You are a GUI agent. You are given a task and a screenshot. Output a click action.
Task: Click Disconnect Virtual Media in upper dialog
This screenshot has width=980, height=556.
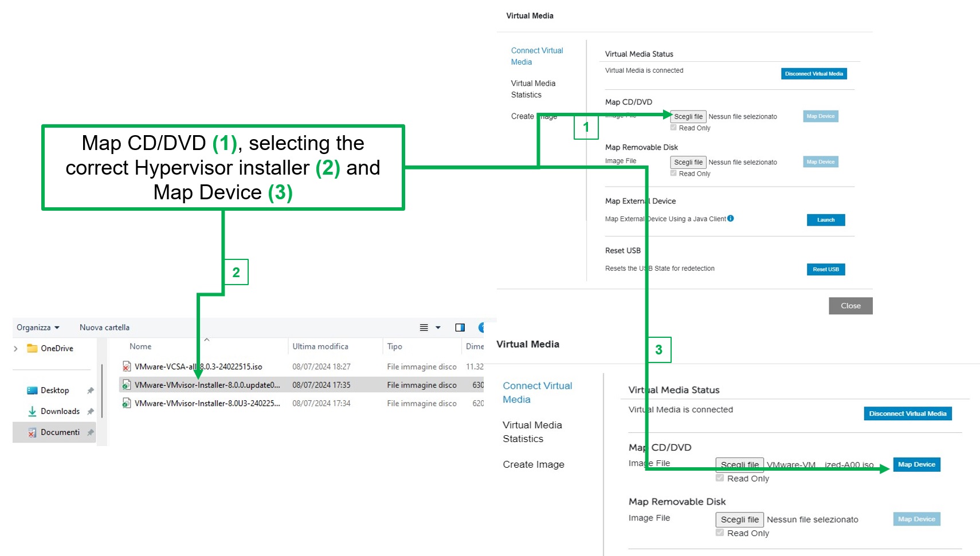point(814,74)
